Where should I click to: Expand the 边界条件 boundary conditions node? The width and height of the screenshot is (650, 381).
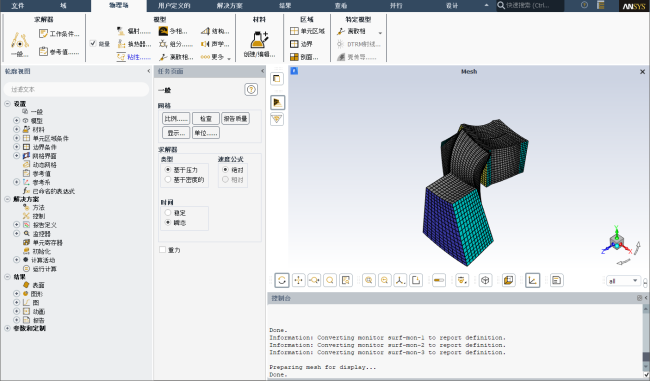(17, 147)
